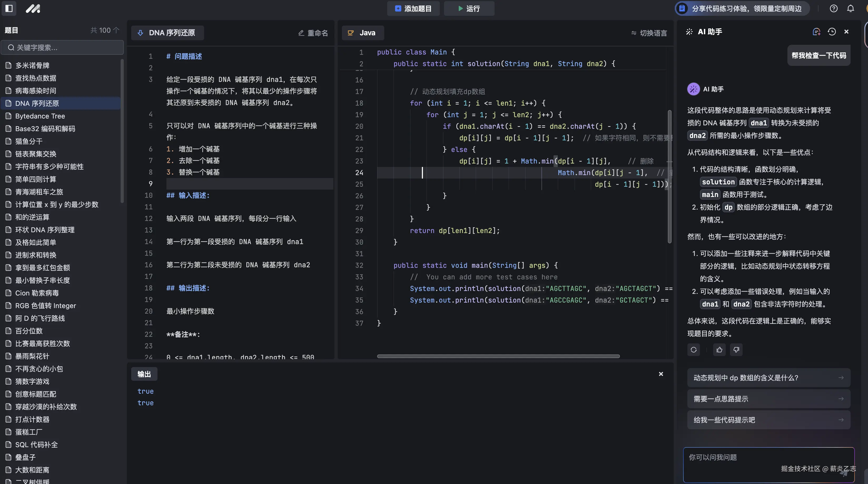
Task: Open new chat icon in AI助手 panel
Action: click(816, 31)
